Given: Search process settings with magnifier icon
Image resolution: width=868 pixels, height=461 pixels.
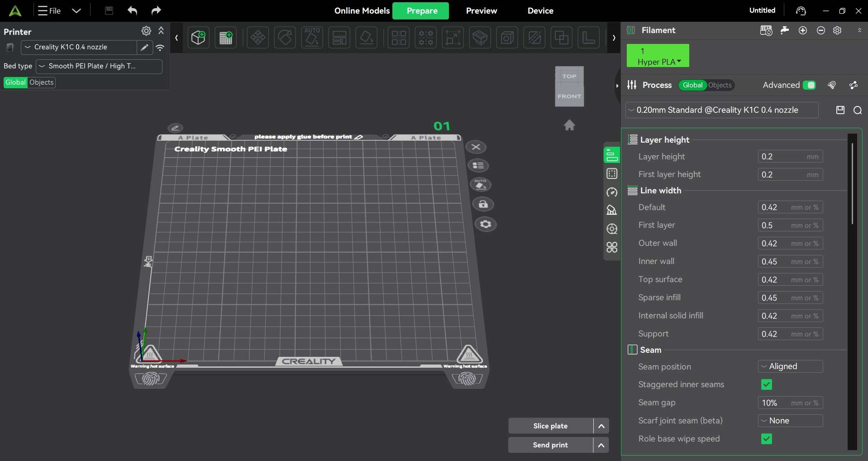Looking at the screenshot, I should (858, 110).
